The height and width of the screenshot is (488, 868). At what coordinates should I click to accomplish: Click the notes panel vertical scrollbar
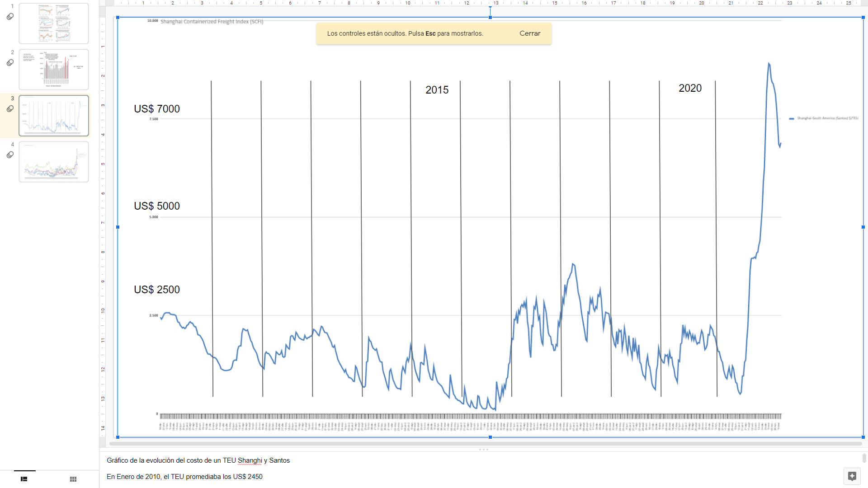(x=864, y=459)
